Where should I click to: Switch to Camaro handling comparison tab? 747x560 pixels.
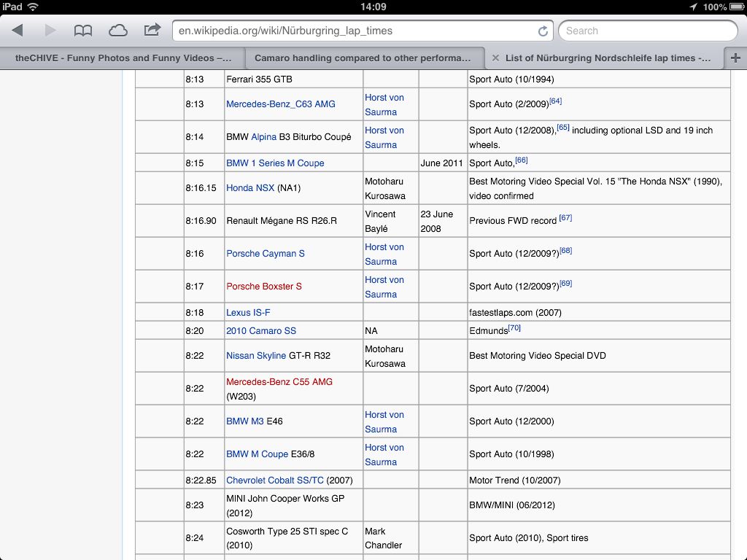(363, 58)
